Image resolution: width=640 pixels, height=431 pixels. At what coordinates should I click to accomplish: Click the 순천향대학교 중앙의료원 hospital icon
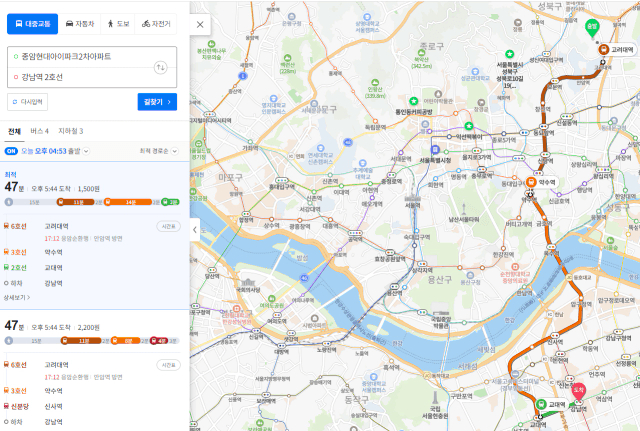coord(515,267)
